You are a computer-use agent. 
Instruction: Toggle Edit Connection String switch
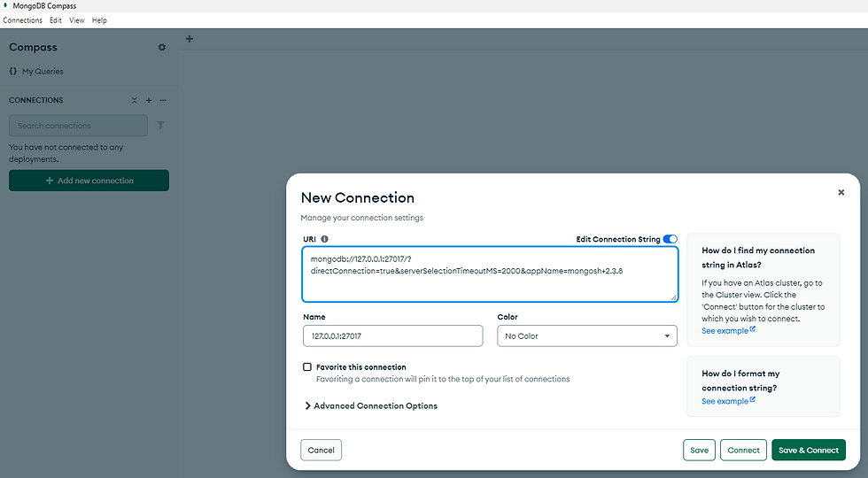[x=670, y=239]
